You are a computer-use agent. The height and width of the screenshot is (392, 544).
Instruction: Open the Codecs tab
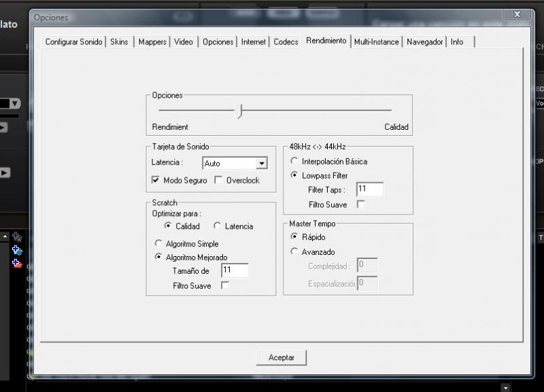click(x=286, y=42)
